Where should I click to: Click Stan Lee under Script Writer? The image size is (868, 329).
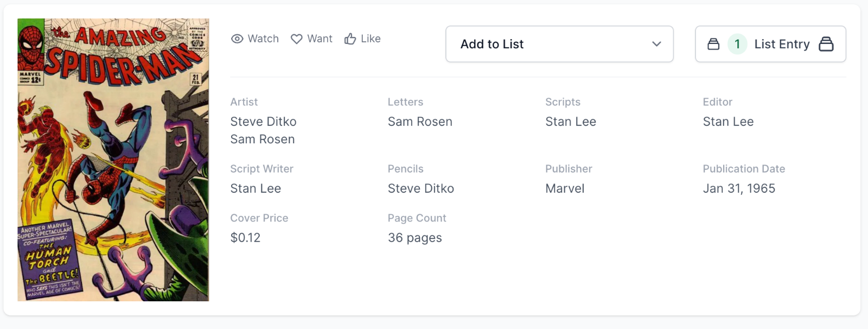[x=256, y=188]
